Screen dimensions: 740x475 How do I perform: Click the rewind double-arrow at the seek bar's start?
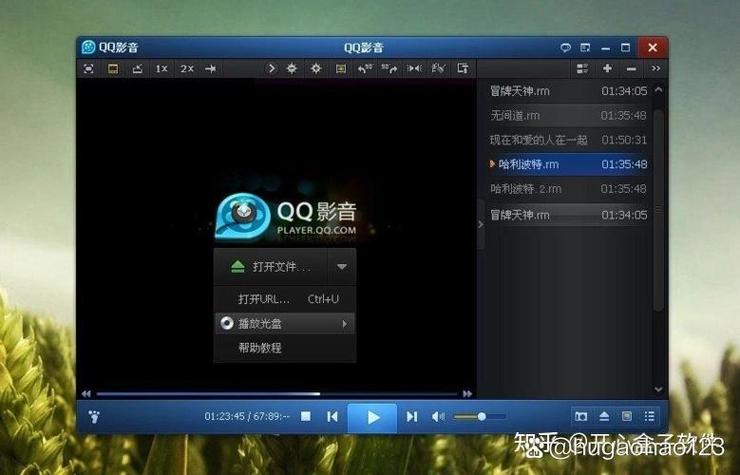point(86,393)
